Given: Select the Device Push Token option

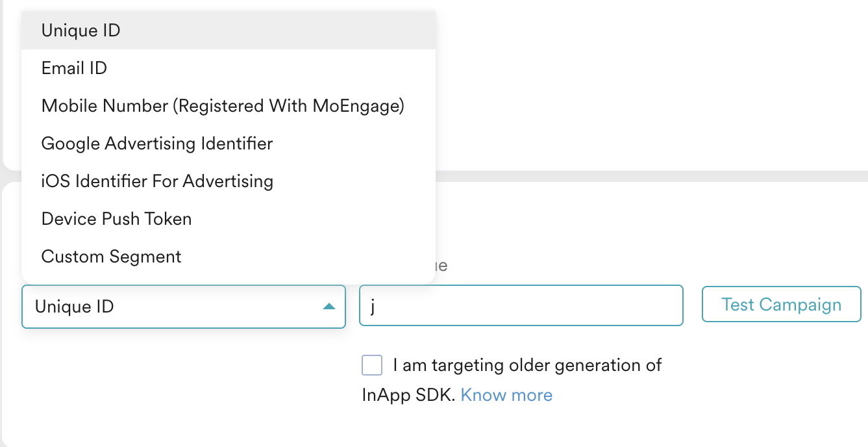Looking at the screenshot, I should 116,219.
